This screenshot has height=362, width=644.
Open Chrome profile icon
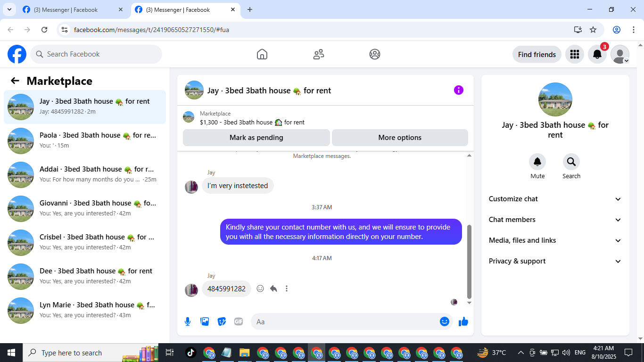(617, 30)
